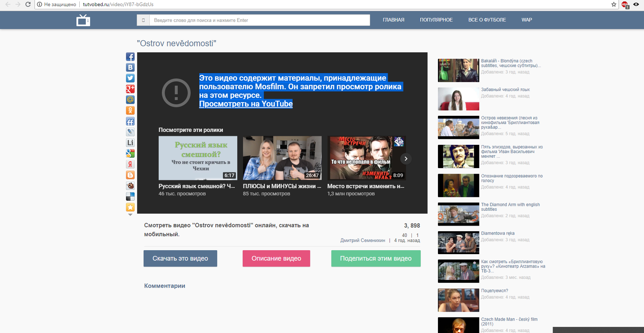Share with the Google Plus icon
This screenshot has height=333, width=644.
(x=130, y=89)
